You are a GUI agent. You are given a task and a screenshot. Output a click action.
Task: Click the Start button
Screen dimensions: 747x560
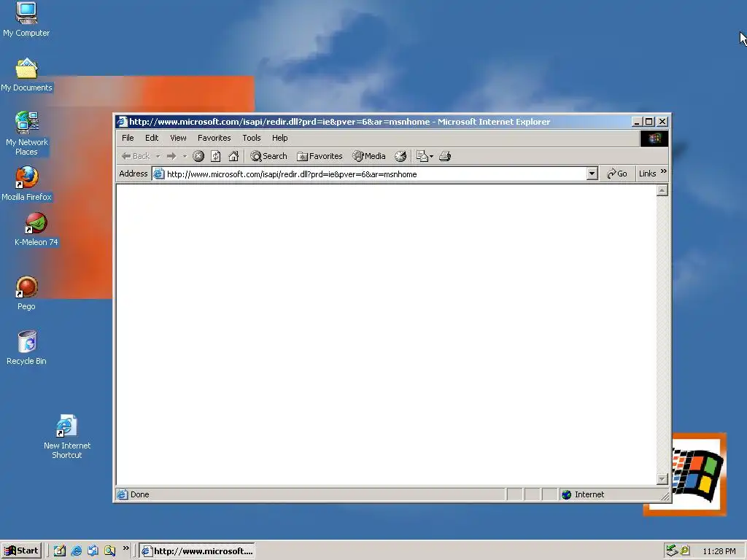click(x=21, y=551)
